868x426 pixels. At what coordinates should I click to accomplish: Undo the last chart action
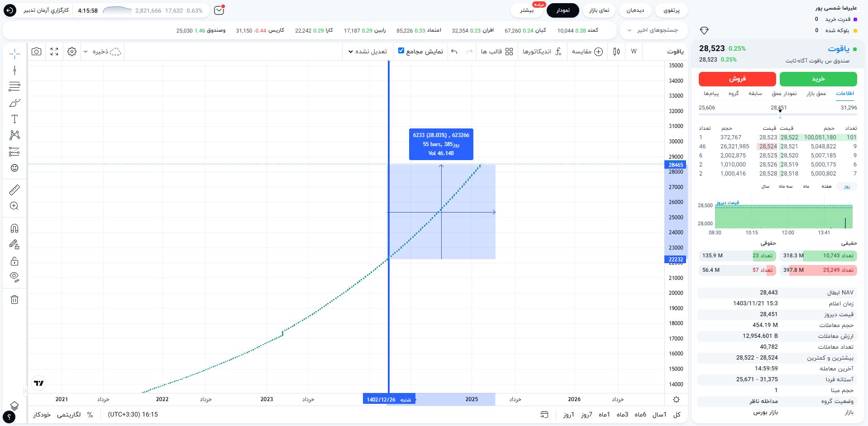click(454, 52)
